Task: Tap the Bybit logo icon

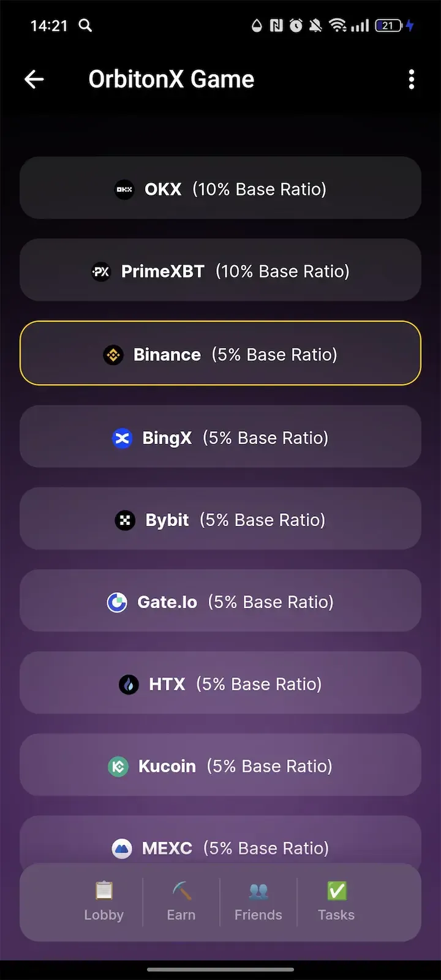Action: tap(125, 520)
